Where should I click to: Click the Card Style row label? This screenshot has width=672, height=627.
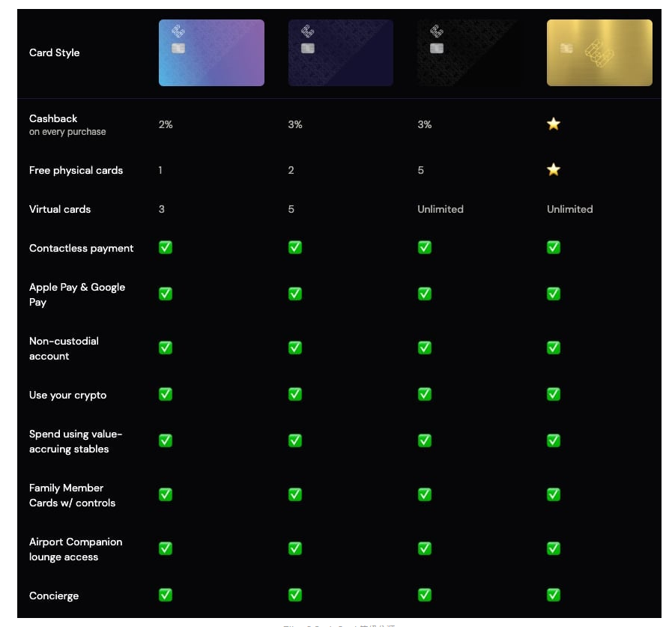click(55, 52)
